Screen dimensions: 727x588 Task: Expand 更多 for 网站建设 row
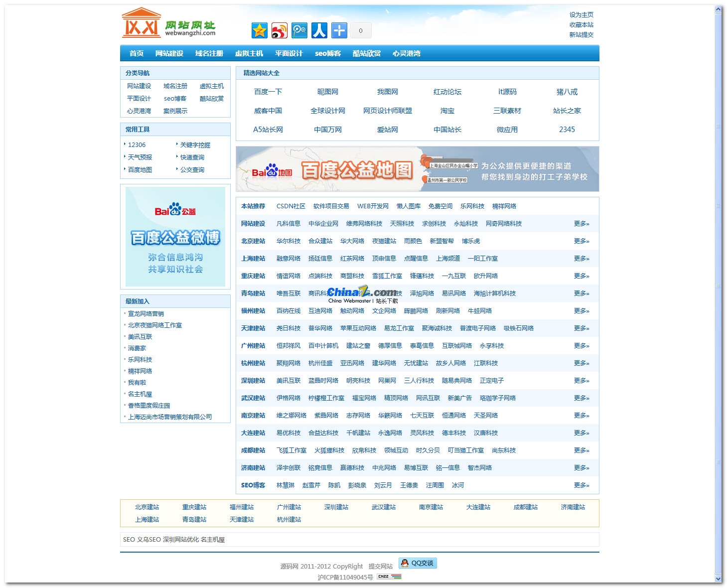[x=582, y=224]
